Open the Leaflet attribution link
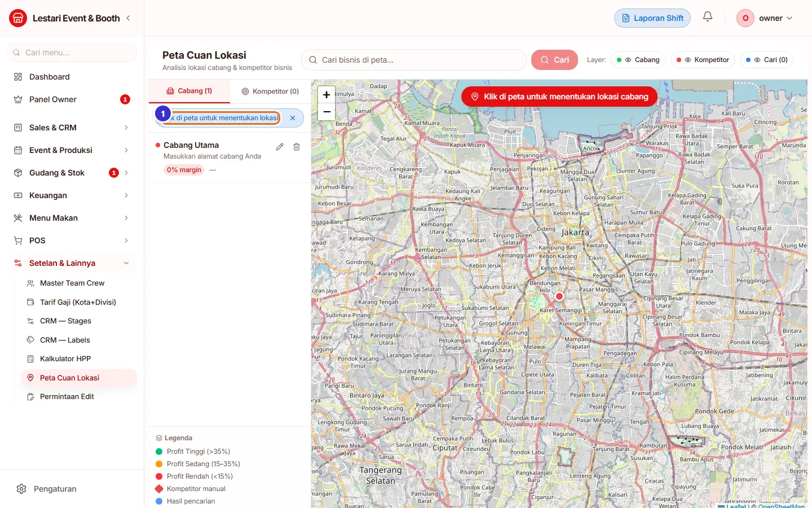 click(x=732, y=506)
